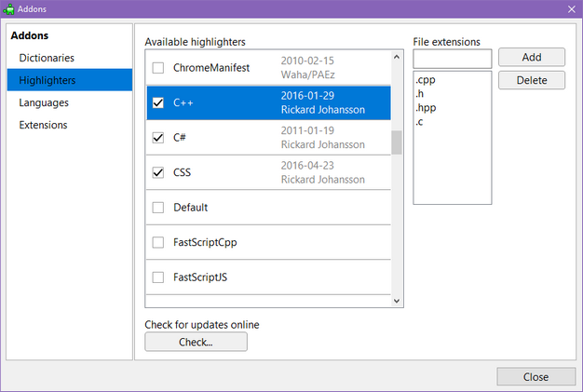Image resolution: width=583 pixels, height=392 pixels.
Task: Click the Addons app icon in title bar
Action: [9, 9]
